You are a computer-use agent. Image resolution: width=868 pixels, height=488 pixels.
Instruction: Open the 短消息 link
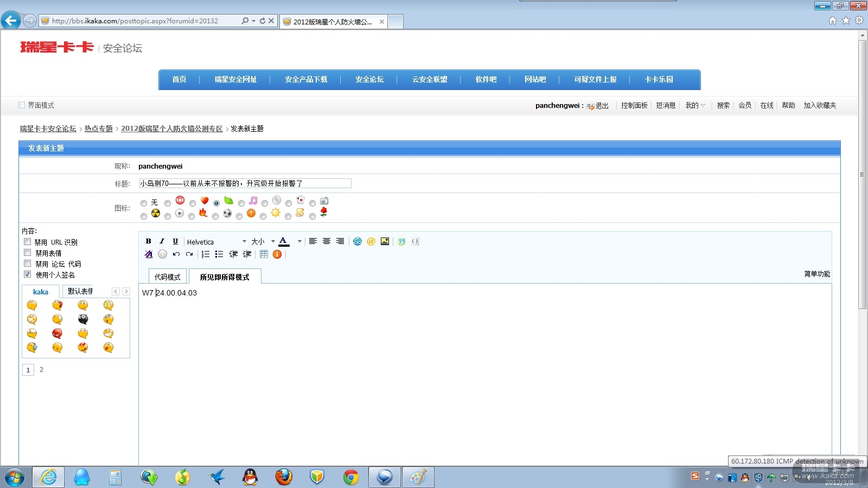click(x=666, y=105)
